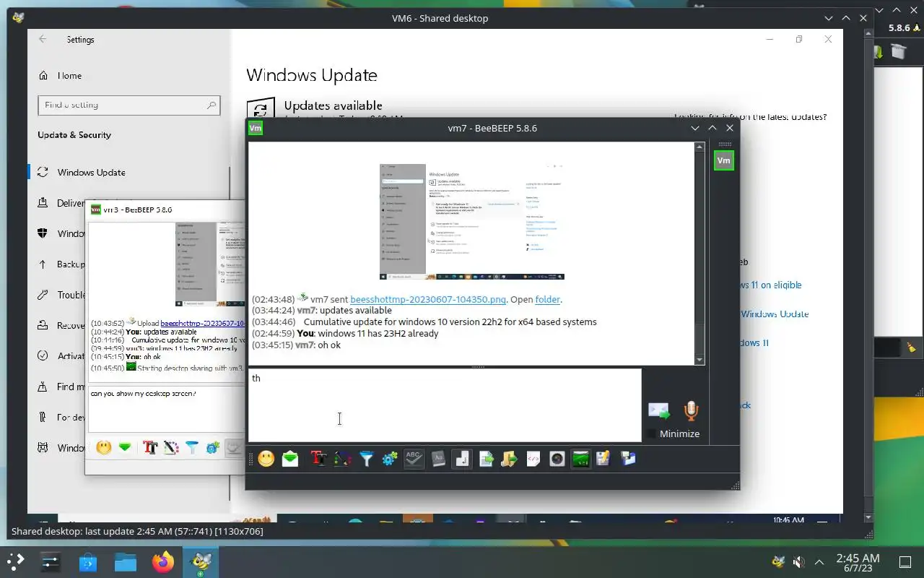Toggle the ABC spell checking button
The width and height of the screenshot is (924, 578).
point(414,459)
